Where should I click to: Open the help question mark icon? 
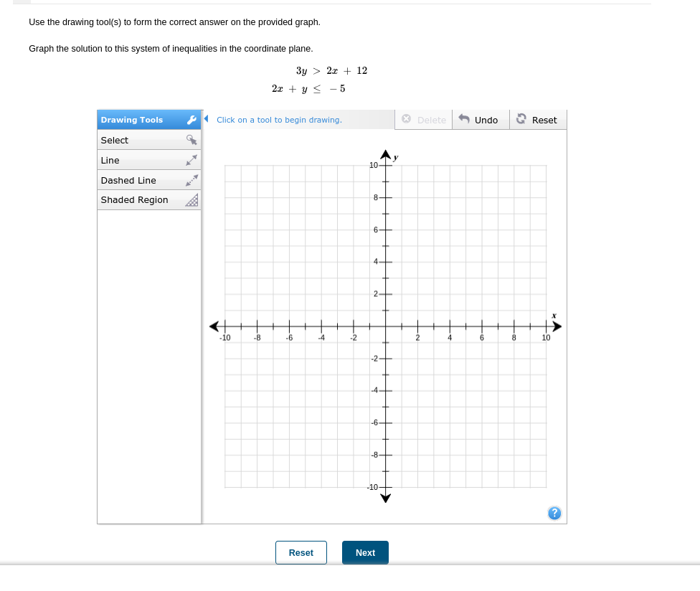pyautogui.click(x=554, y=513)
